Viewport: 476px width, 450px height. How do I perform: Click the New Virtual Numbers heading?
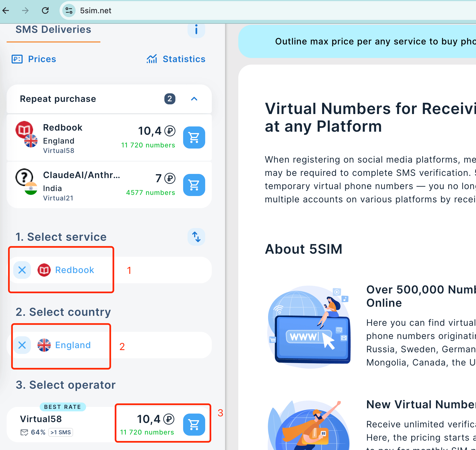[x=421, y=404]
